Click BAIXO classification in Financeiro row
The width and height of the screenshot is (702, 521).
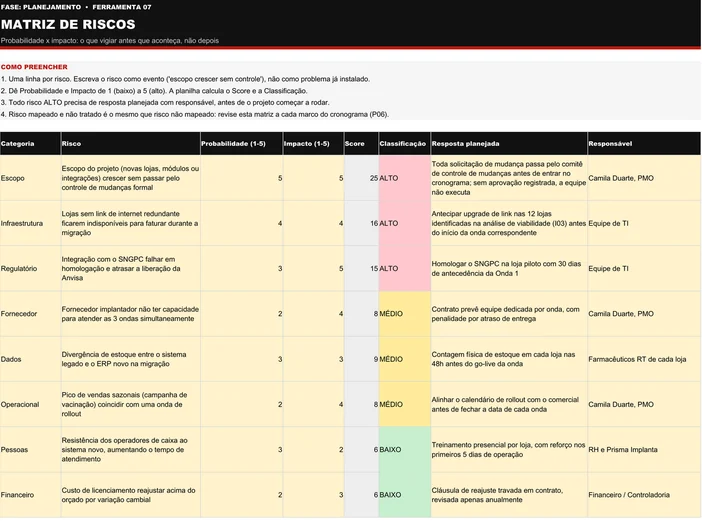[x=404, y=495]
